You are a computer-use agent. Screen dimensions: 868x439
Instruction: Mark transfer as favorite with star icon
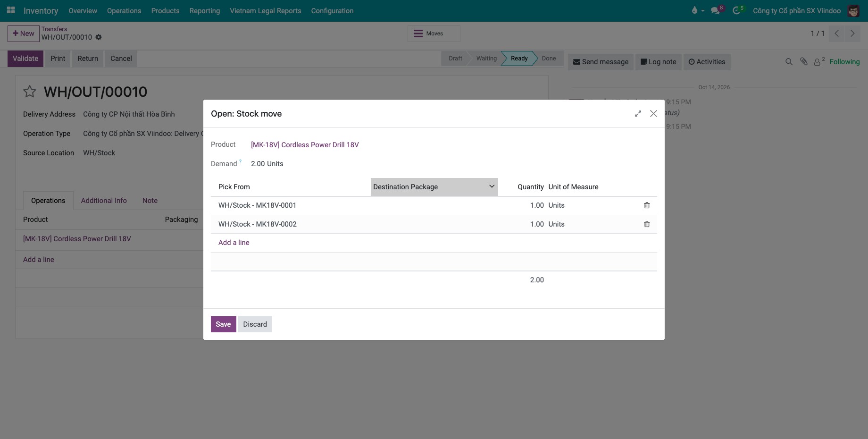point(30,92)
